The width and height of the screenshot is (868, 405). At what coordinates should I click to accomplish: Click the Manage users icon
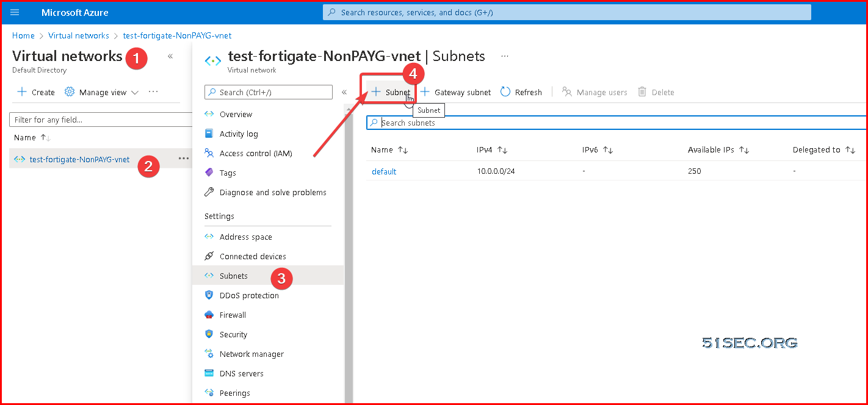(x=567, y=92)
